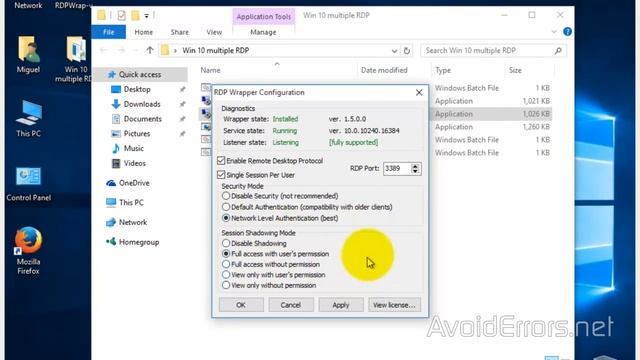The height and width of the screenshot is (360, 640).
Task: Select Network in navigation pane
Action: 133,222
